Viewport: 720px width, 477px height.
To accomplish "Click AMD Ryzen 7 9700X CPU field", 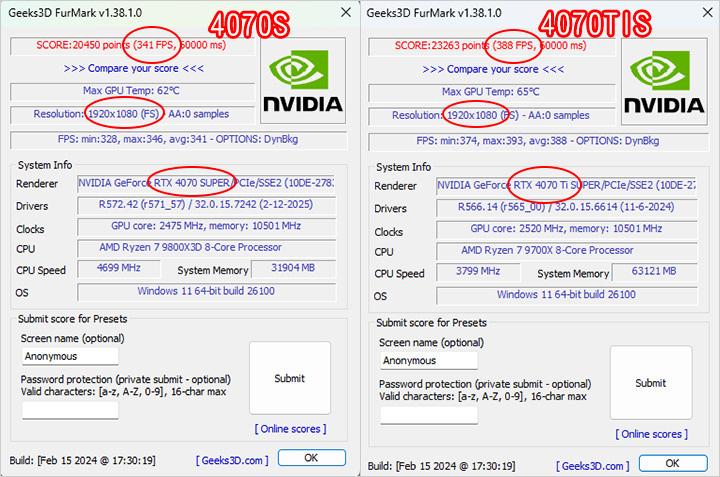I will click(x=567, y=251).
